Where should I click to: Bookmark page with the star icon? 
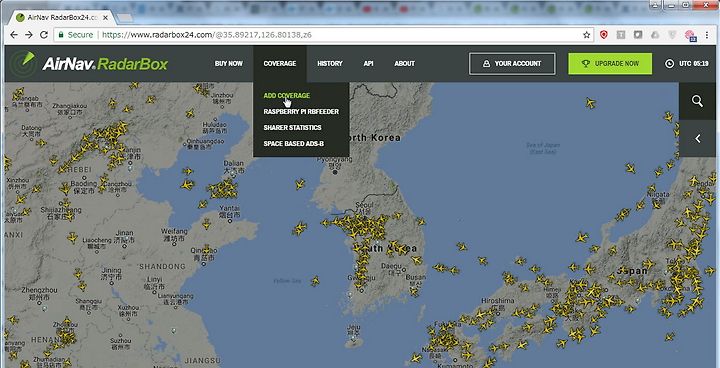pyautogui.click(x=587, y=35)
